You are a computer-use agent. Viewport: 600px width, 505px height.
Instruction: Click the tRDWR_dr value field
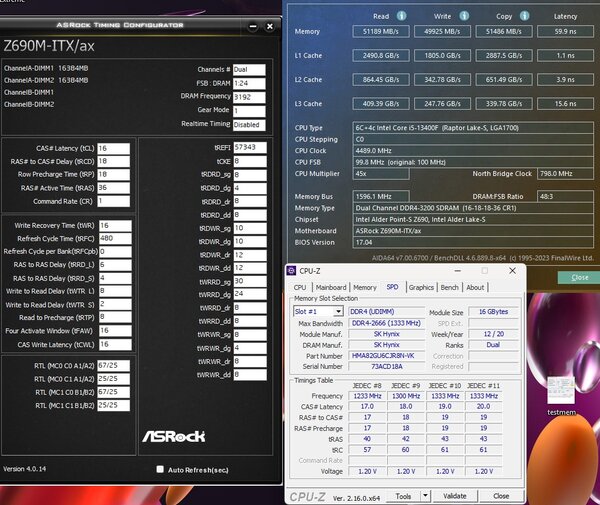coord(250,255)
